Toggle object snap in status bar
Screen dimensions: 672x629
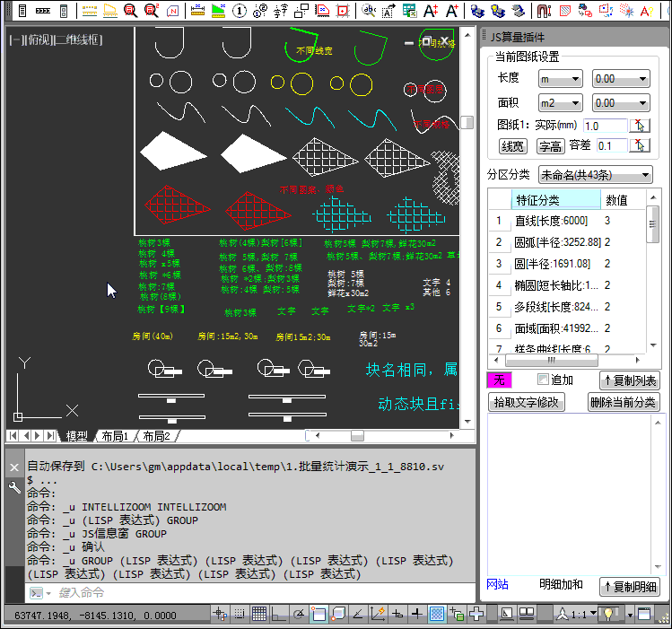pyautogui.click(x=319, y=615)
